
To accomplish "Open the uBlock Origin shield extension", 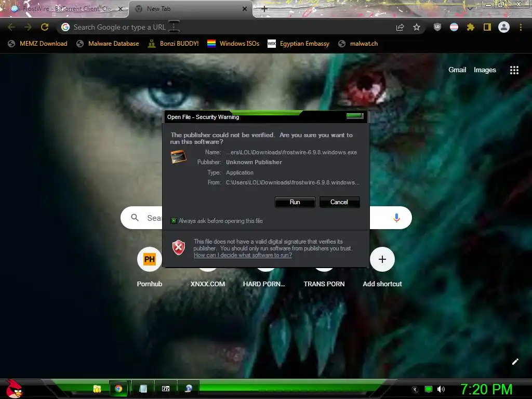I will click(437, 27).
